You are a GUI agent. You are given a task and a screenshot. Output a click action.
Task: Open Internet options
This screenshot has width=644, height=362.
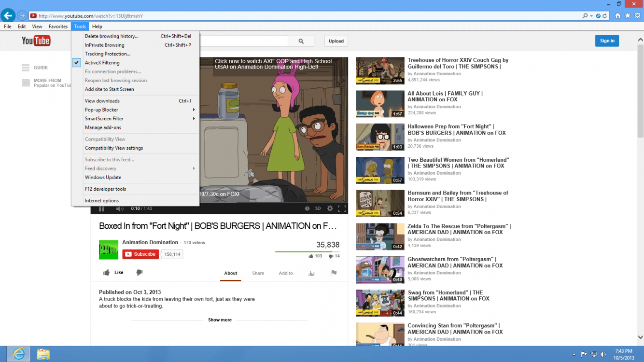[x=135, y=201]
